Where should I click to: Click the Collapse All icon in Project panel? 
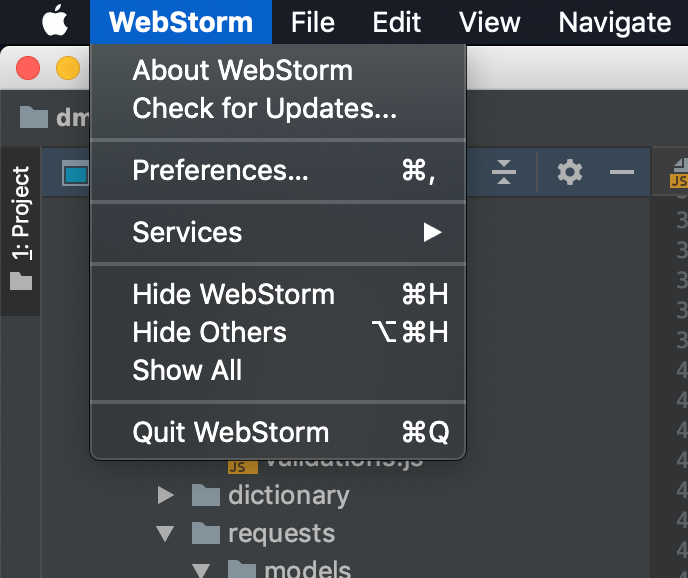click(x=504, y=172)
